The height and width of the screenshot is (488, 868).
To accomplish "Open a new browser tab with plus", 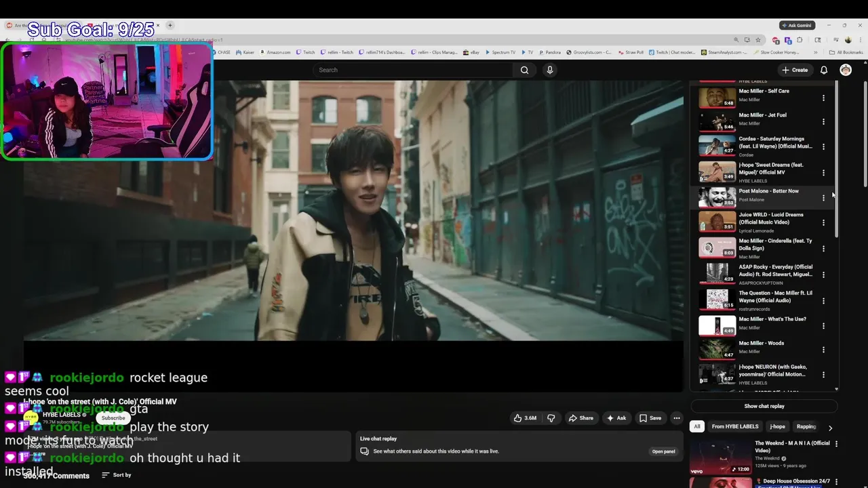I will point(170,25).
